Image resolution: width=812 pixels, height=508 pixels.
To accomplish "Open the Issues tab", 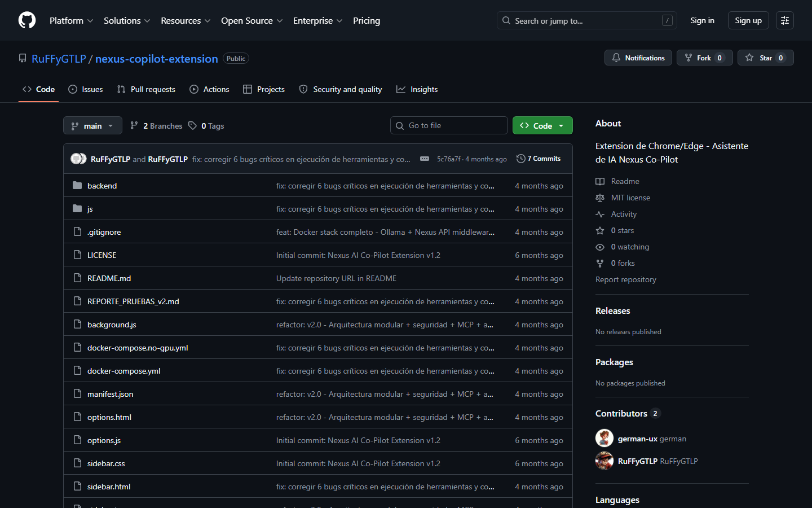I will click(86, 89).
